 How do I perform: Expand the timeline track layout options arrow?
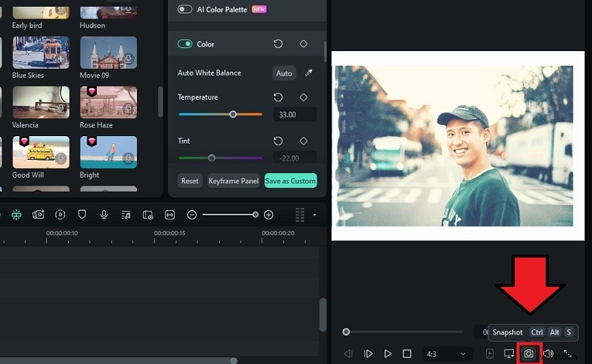pyautogui.click(x=314, y=215)
